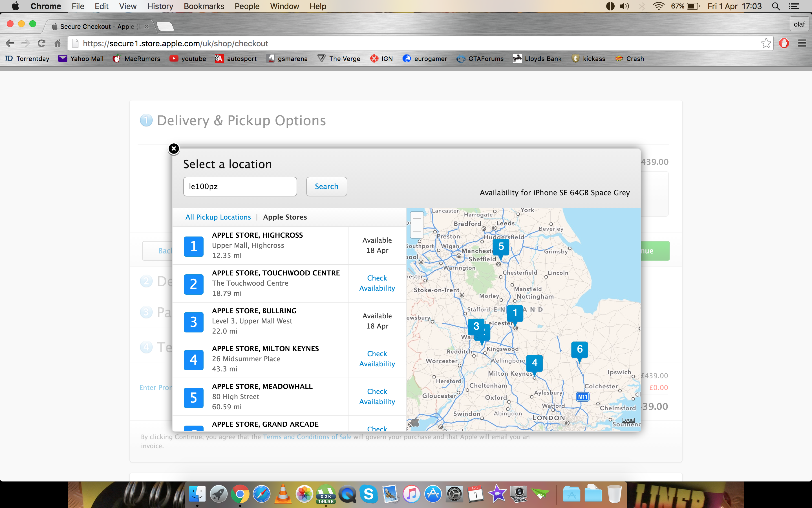The width and height of the screenshot is (812, 508).
Task: Click the address bar URL
Action: click(x=175, y=43)
